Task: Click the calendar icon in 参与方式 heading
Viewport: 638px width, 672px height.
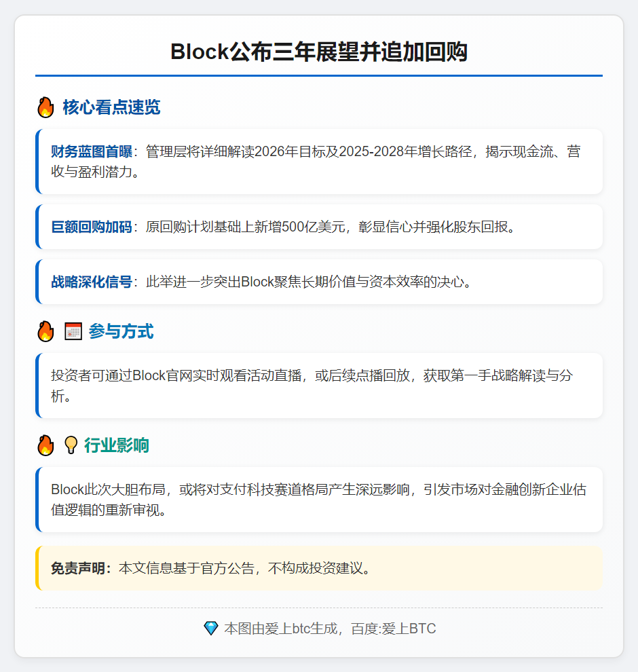Action: (73, 331)
